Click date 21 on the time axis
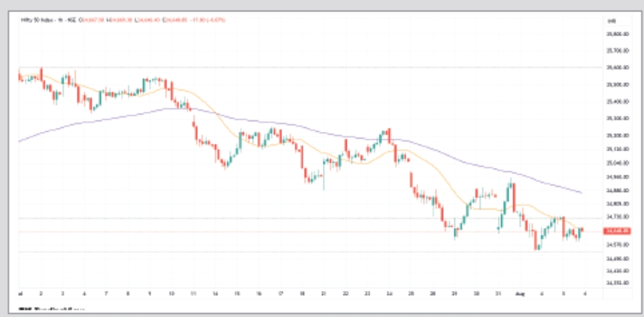 324,291
